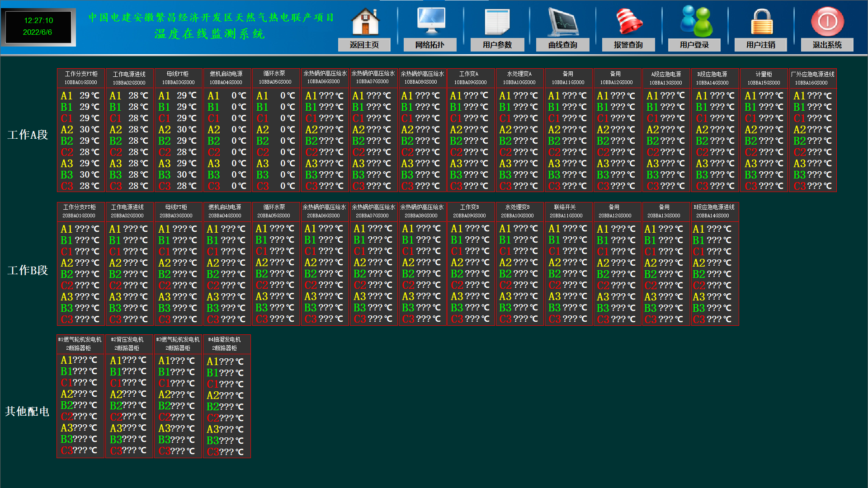Click the curve chart monitor icon

coord(563,22)
